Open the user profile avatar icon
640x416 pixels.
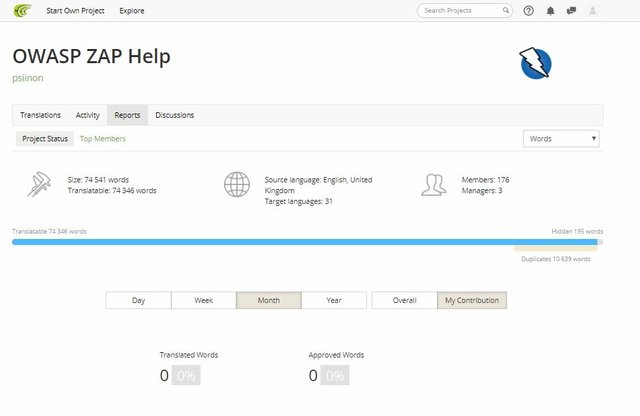point(593,11)
